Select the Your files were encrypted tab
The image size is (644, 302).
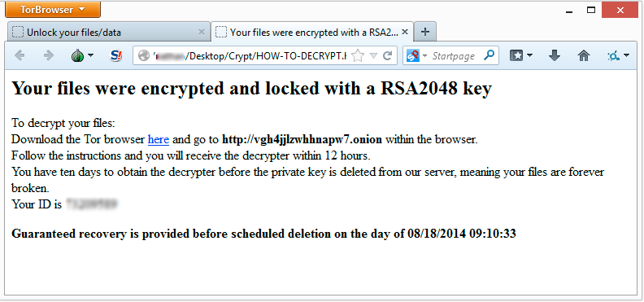pos(314,32)
